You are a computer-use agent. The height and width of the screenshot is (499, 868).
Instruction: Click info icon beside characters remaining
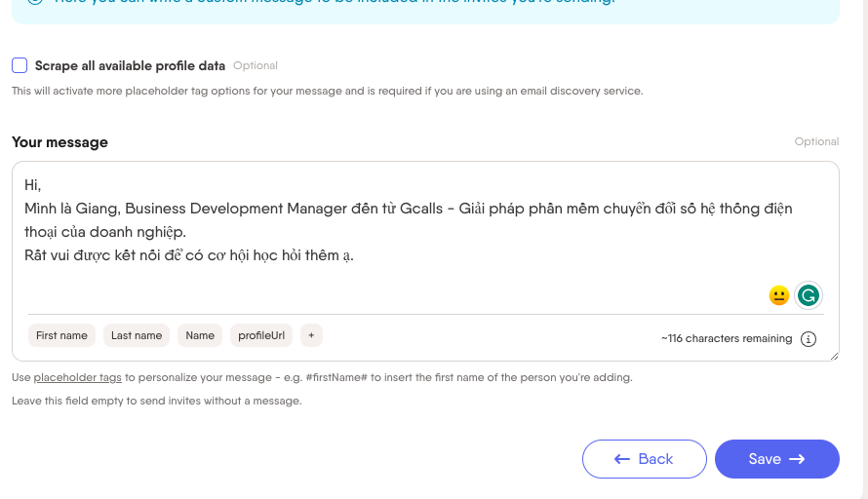click(x=808, y=339)
